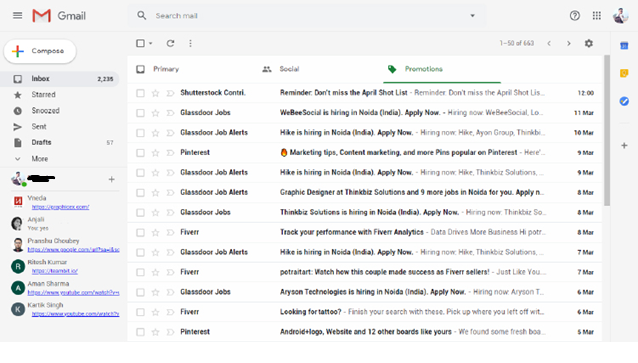Open Pranshu Choubey's google link

click(74, 249)
